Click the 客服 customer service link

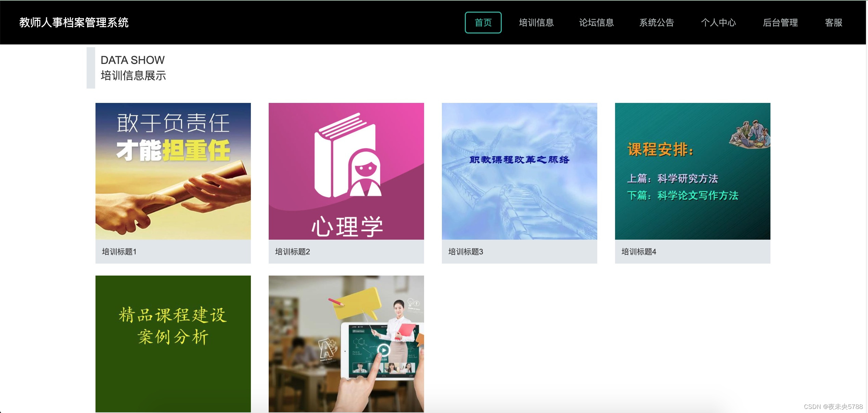tap(833, 23)
